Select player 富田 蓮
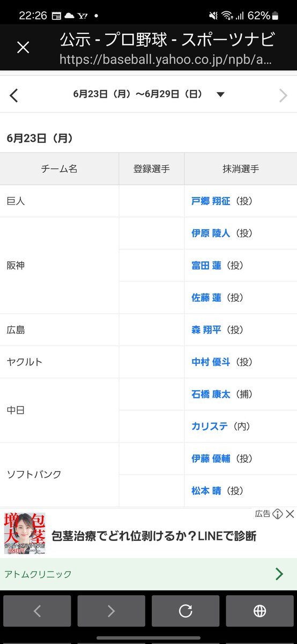The height and width of the screenshot is (644, 297). tap(206, 266)
